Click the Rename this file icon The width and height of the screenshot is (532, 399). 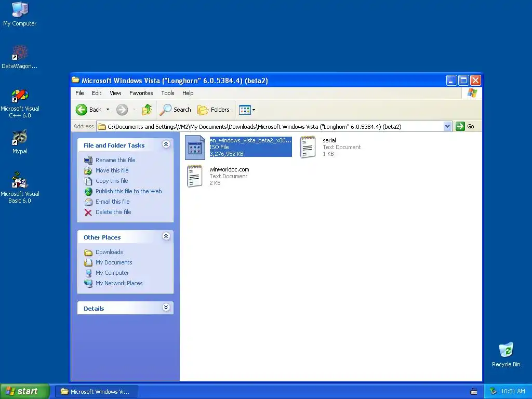(88, 160)
